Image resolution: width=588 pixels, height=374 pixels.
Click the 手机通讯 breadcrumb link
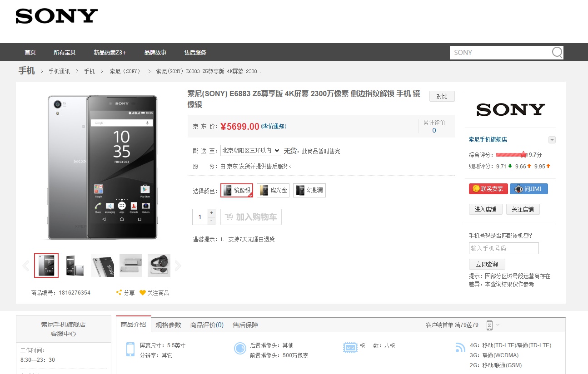tap(60, 71)
